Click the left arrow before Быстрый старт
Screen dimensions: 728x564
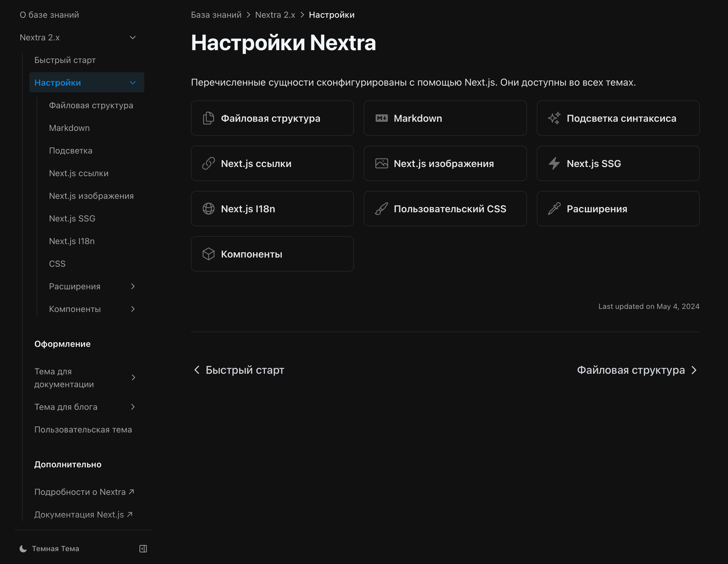(x=197, y=370)
